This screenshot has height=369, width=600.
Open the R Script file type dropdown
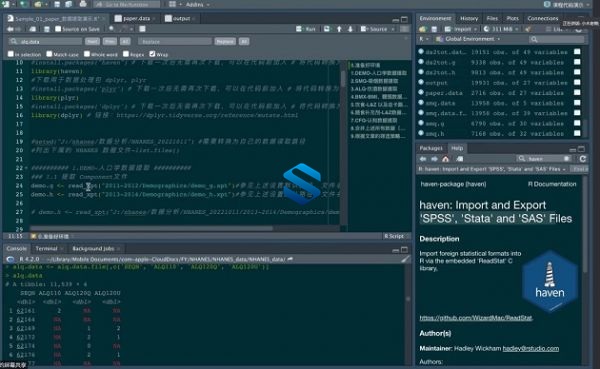(396, 236)
